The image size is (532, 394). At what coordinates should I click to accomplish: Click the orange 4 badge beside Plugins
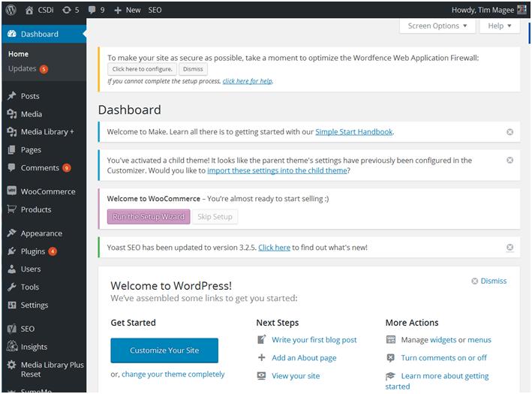pos(53,251)
